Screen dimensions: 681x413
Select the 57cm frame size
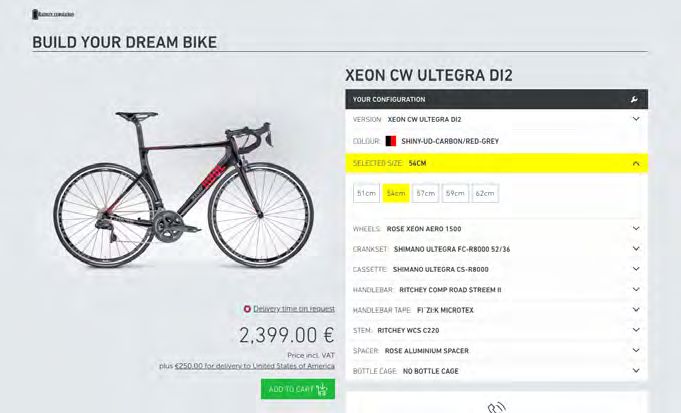[426, 193]
